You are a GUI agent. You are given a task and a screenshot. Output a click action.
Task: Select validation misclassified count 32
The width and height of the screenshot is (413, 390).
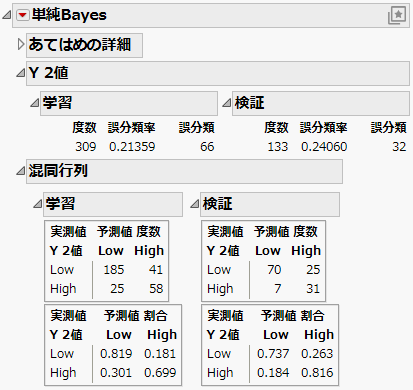pos(399,147)
